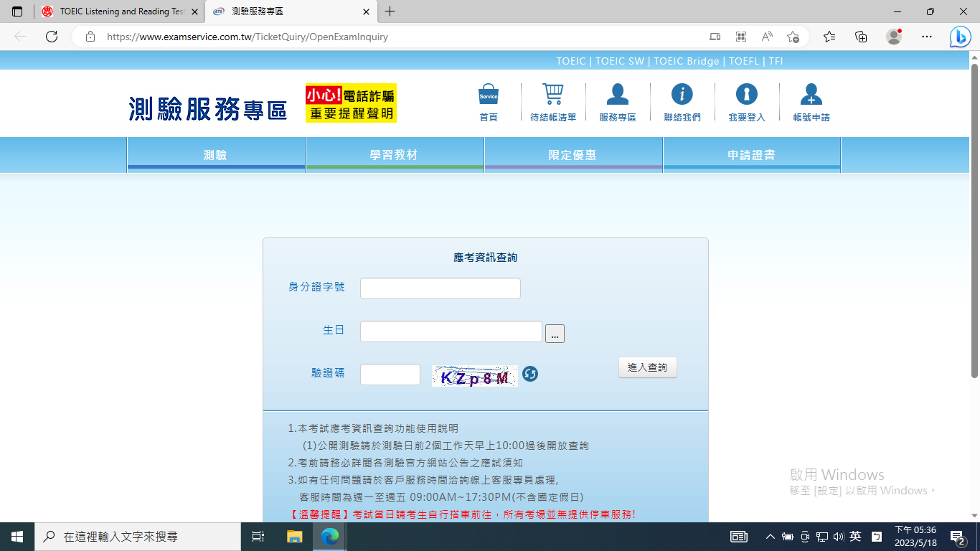980x551 pixels.
Task: Add this page to favorites
Action: pos(793,37)
